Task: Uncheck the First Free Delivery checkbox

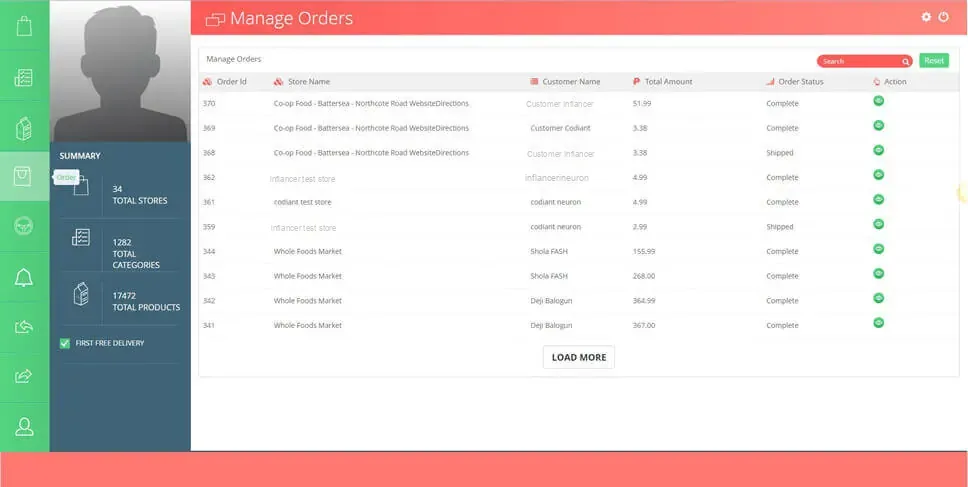Action: point(65,343)
